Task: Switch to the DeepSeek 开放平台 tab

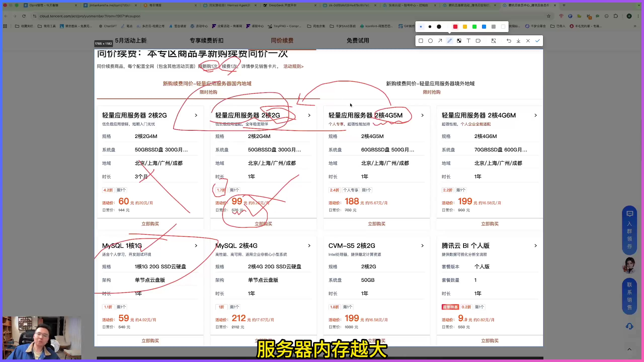Action: pyautogui.click(x=289, y=5)
